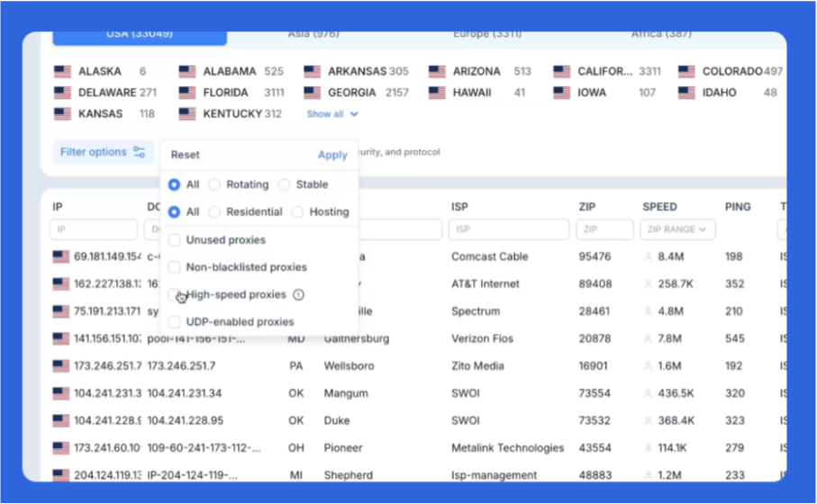
Task: Enable the Unused proxies checkbox
Action: [174, 240]
